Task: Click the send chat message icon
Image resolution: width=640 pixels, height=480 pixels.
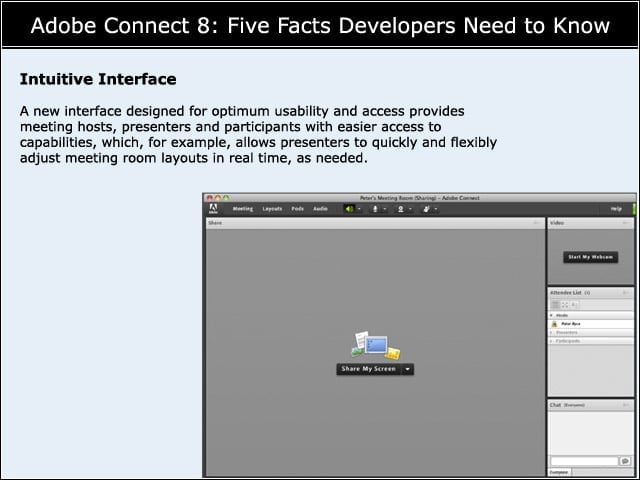Action: [625, 461]
